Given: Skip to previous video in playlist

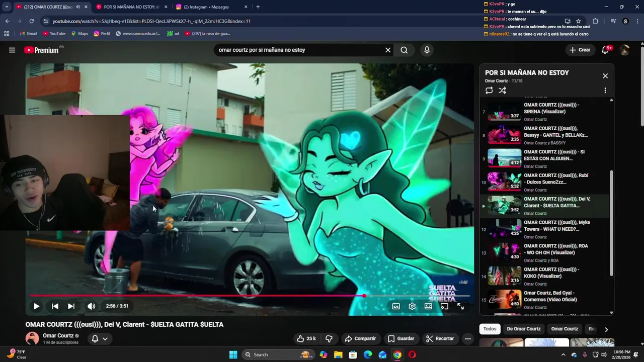Looking at the screenshot, I should click(55, 306).
